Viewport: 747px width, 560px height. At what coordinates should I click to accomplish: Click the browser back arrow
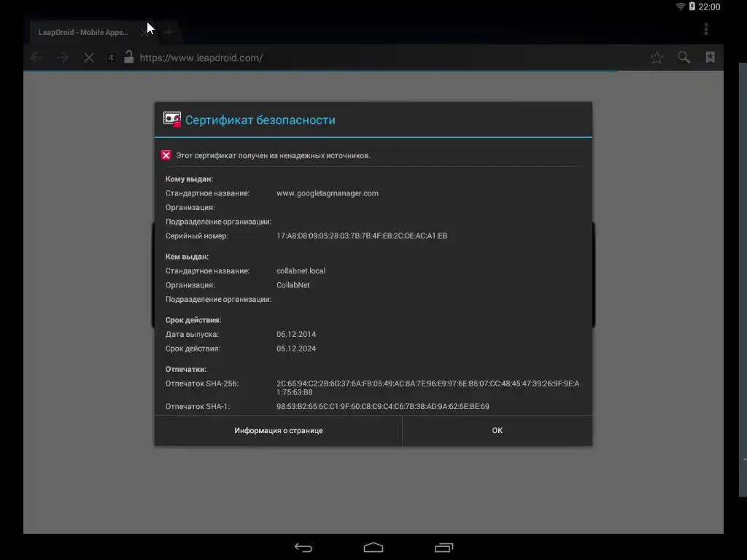36,58
